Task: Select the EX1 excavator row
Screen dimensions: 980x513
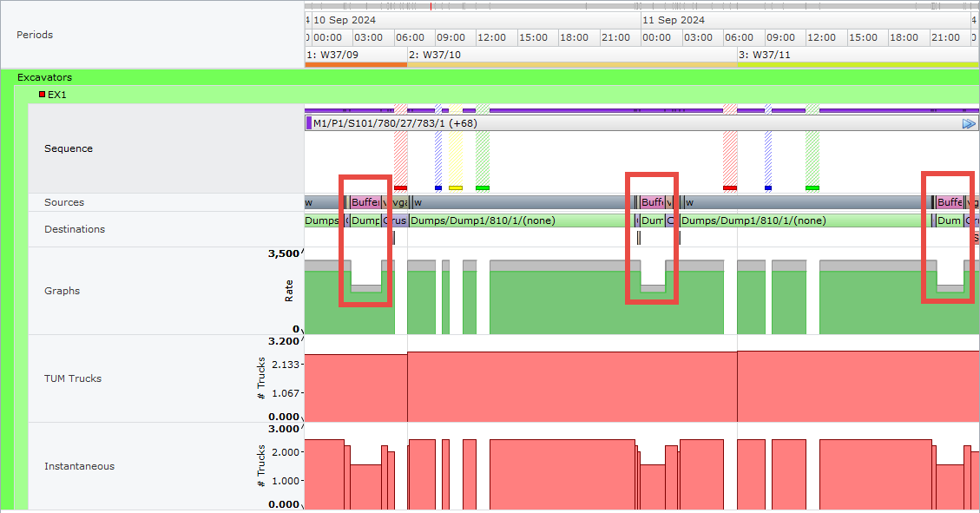Action: [56, 95]
